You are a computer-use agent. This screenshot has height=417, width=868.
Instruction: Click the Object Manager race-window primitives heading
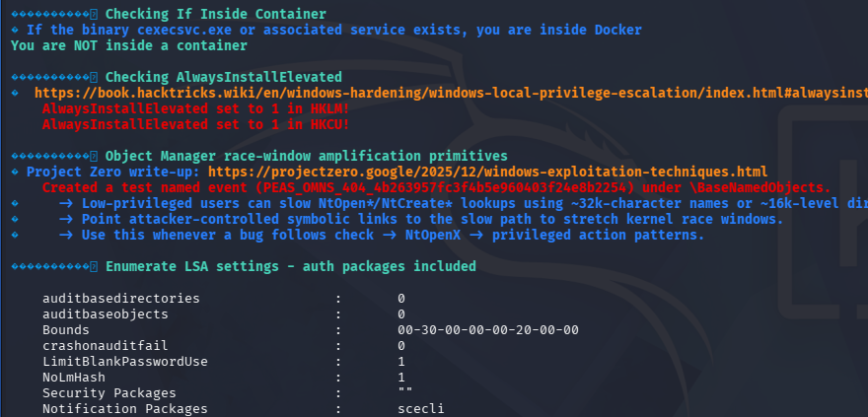tap(306, 156)
